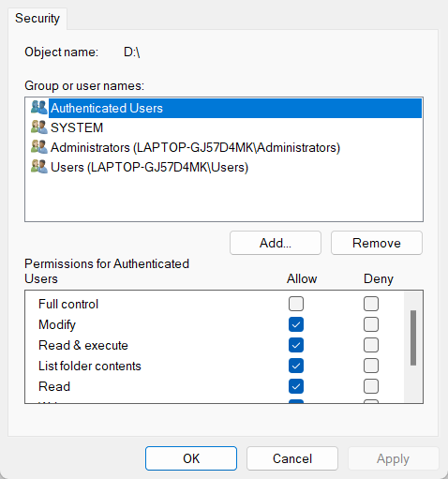448x479 pixels.
Task: Click the Users group icon
Action: tap(39, 167)
